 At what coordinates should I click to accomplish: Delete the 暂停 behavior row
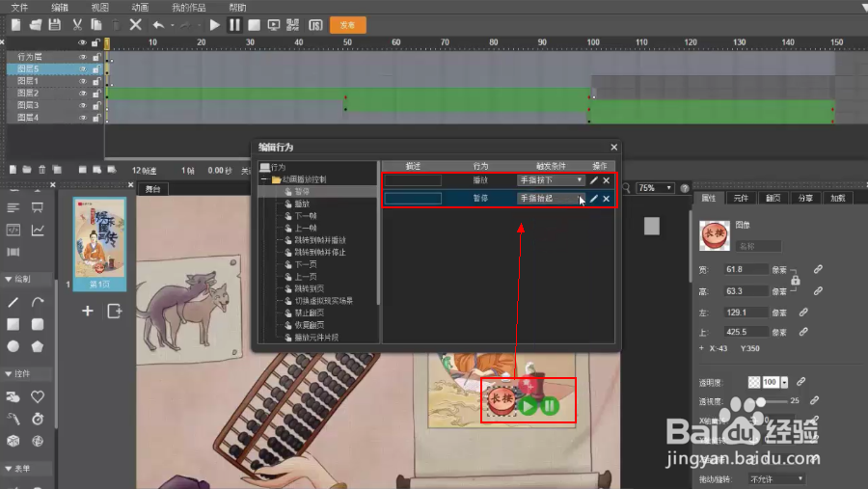pos(607,199)
